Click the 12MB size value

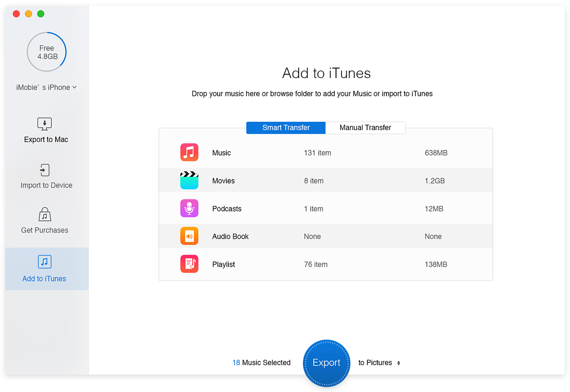click(x=434, y=209)
